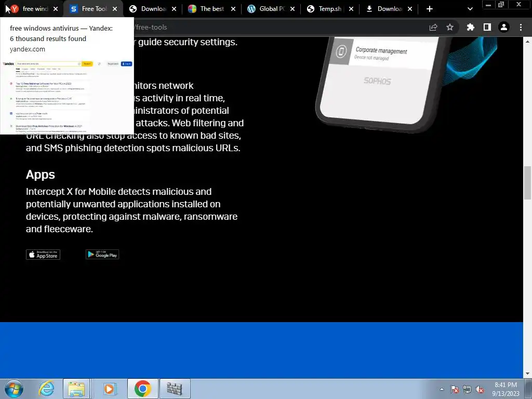The image size is (532, 399).
Task: Close the Temp.sh tab
Action: click(x=351, y=9)
